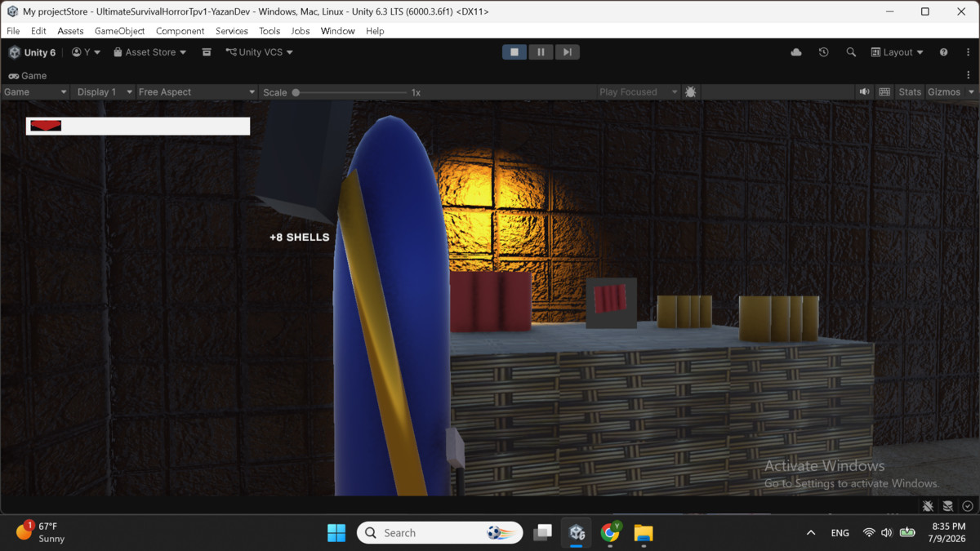Open the GameObject menu
Viewport: 980px width, 551px height.
[x=119, y=31]
